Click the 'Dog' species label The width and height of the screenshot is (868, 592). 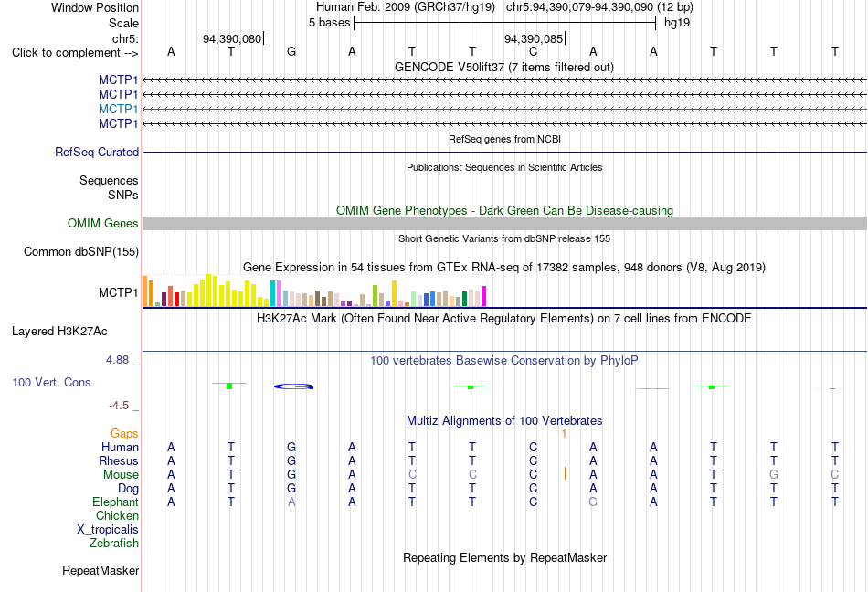click(x=129, y=489)
